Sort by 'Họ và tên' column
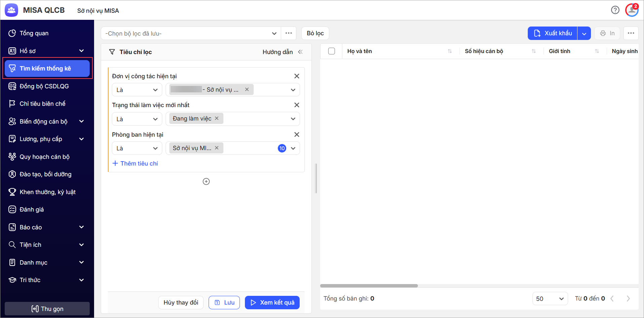This screenshot has height=318, width=644. coord(449,51)
